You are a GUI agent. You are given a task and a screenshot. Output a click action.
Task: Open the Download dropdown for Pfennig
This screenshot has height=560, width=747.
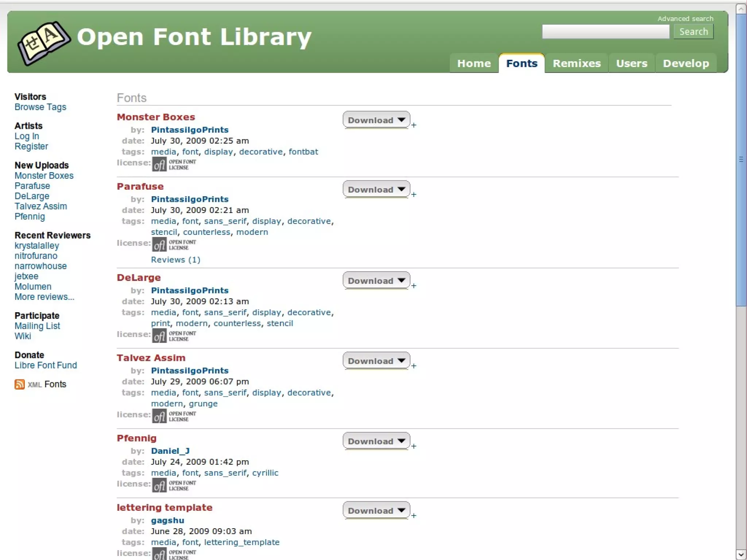(x=376, y=441)
